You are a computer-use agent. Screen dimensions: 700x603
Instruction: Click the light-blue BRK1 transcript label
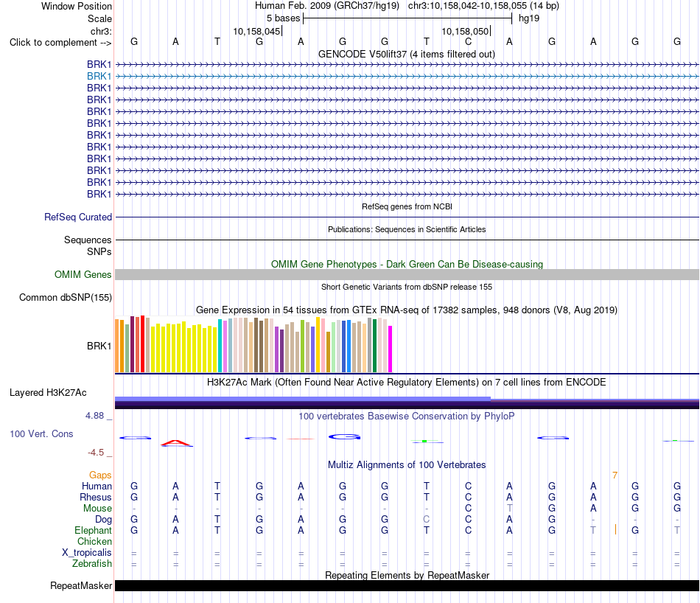[x=99, y=77]
